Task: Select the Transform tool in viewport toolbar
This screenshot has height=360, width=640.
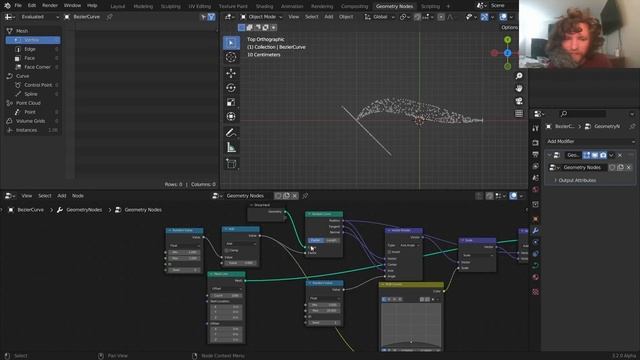Action: (231, 116)
